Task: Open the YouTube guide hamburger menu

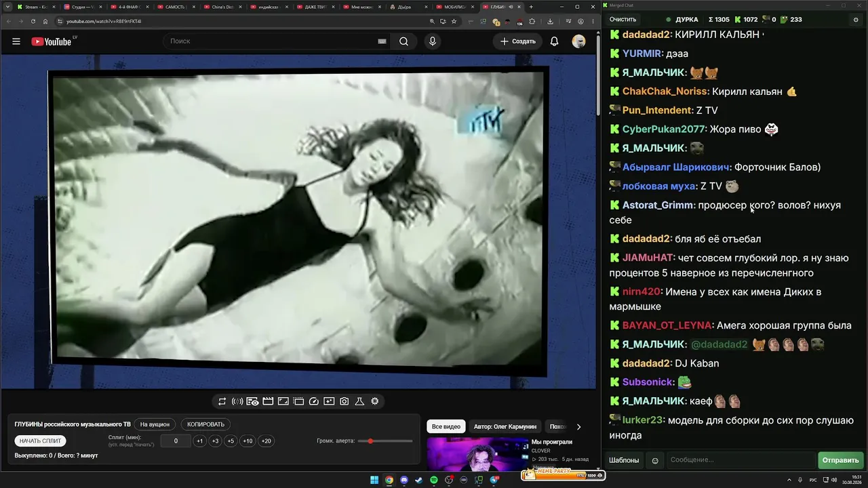Action: 16,41
